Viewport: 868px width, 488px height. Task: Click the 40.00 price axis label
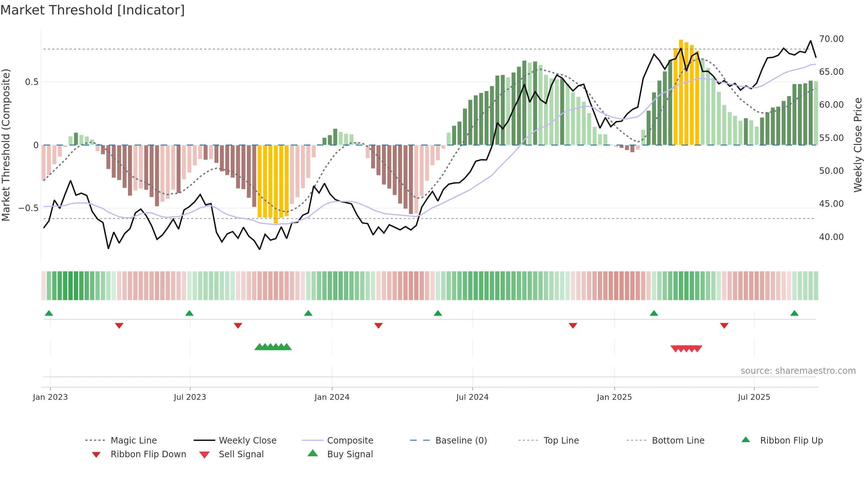831,237
